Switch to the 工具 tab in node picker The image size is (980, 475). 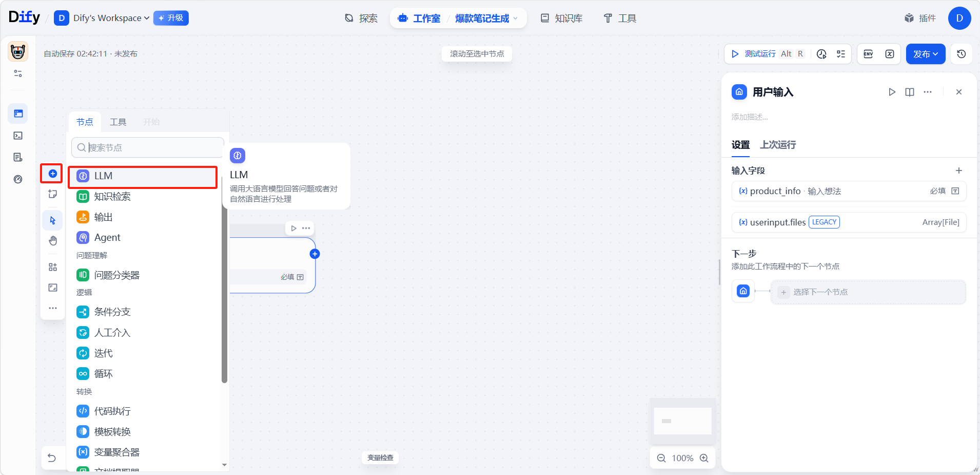118,122
